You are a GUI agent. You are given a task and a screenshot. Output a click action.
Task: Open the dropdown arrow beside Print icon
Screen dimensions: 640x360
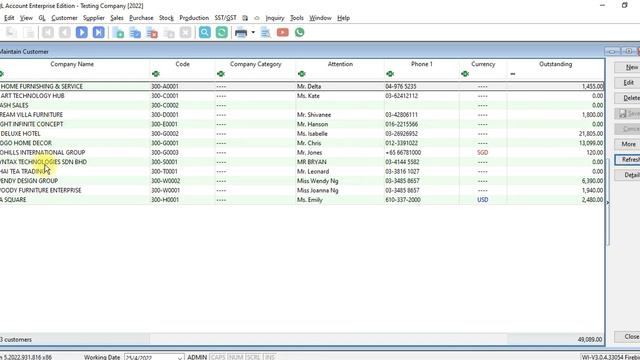pyautogui.click(x=253, y=33)
